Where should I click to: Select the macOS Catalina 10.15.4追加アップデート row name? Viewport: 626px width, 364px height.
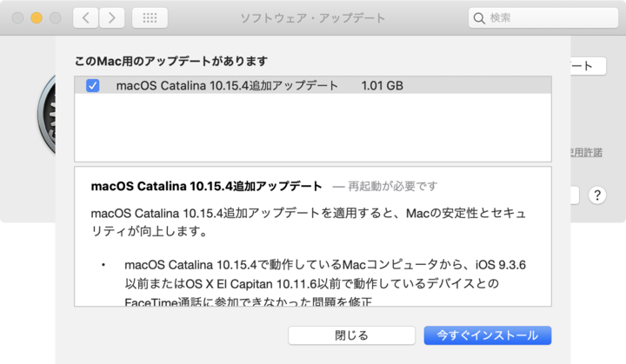pos(227,86)
